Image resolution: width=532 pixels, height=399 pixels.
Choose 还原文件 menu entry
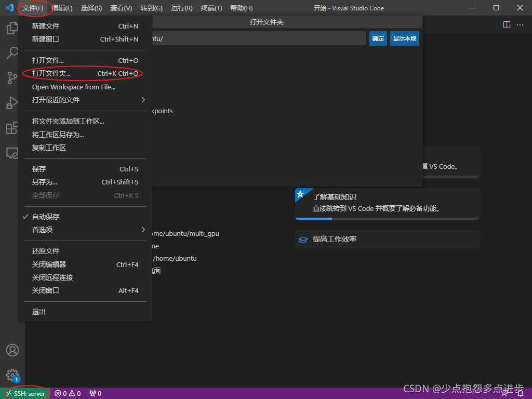pos(85,251)
